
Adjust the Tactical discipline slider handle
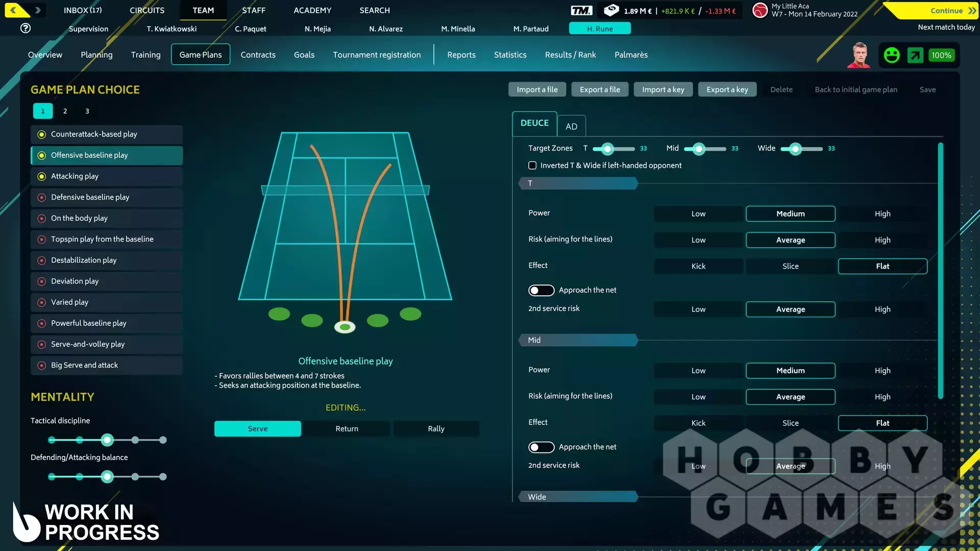(x=107, y=440)
